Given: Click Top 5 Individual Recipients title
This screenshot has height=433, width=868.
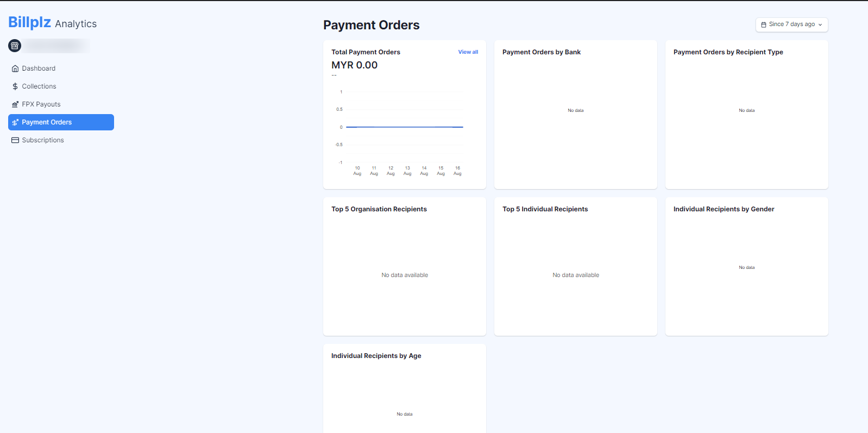Looking at the screenshot, I should (545, 209).
